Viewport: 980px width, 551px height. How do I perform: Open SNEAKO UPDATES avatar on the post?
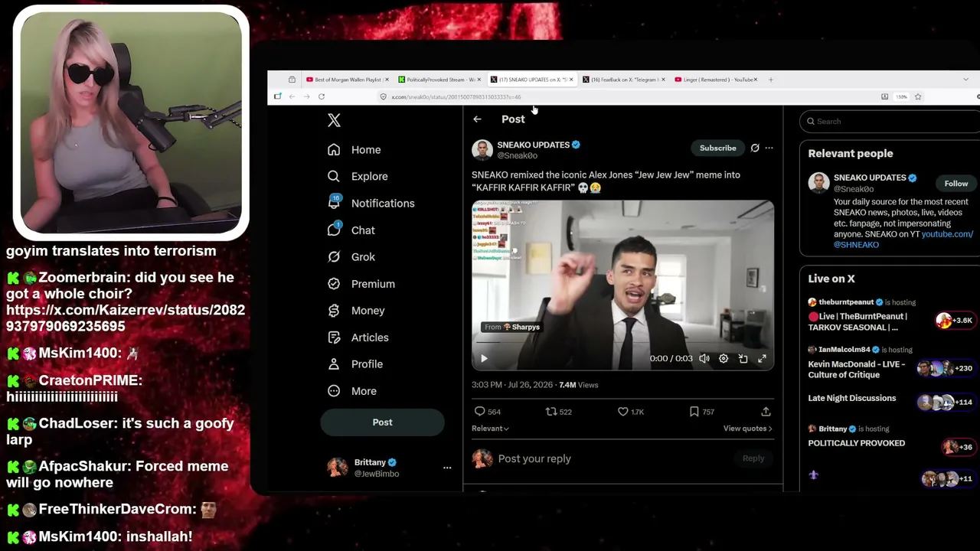(482, 150)
